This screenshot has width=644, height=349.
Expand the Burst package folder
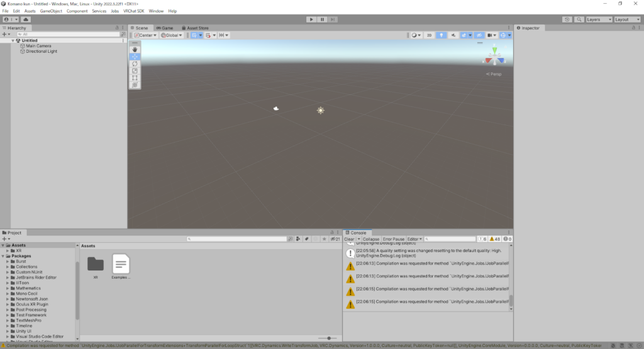tap(8, 261)
